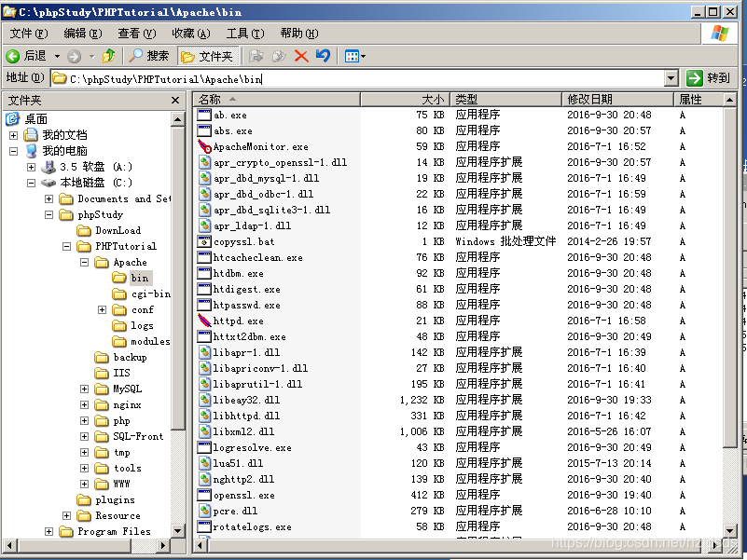
Task: Click the lua51.dll file icon
Action: (204, 463)
